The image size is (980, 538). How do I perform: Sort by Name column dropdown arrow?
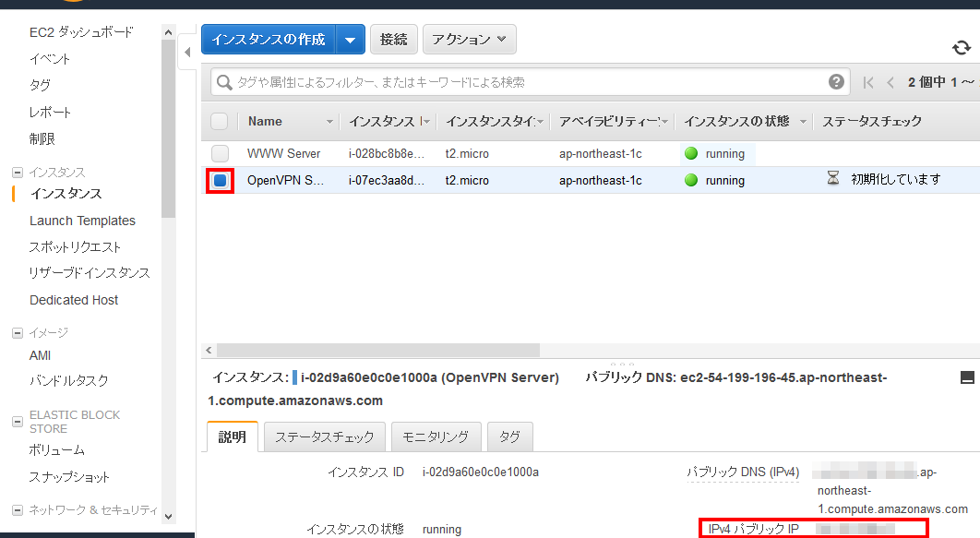tap(329, 122)
